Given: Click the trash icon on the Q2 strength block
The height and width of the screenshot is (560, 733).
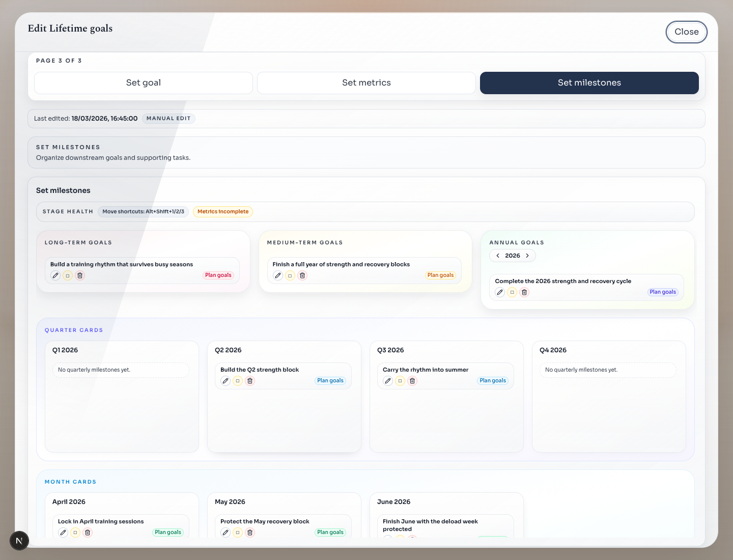Looking at the screenshot, I should point(250,381).
